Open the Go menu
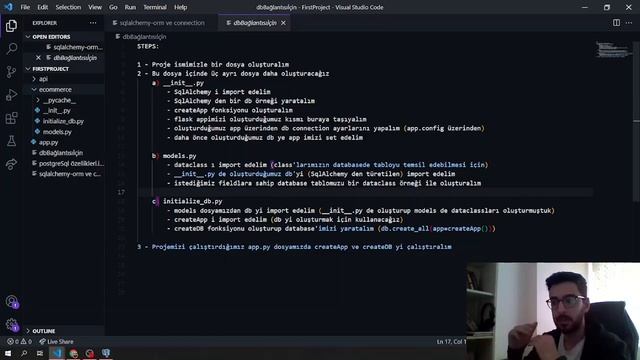Image resolution: width=640 pixels, height=360 pixels. [113, 7]
